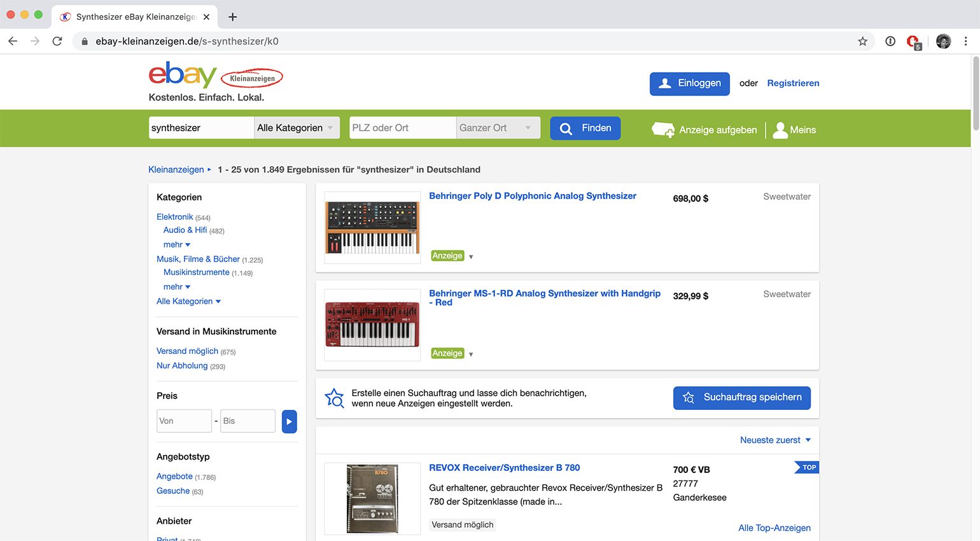980x541 pixels.
Task: Filter by Angebote type
Action: click(174, 476)
